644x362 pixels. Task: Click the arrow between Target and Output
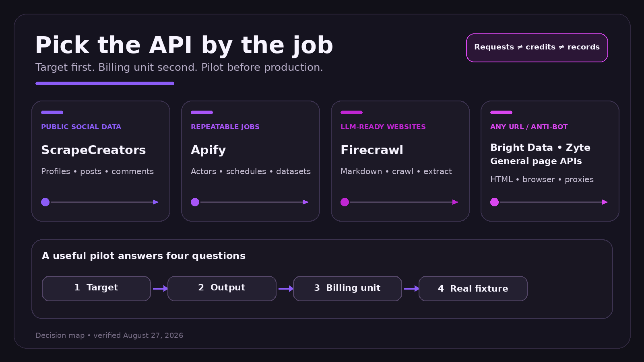[x=160, y=288]
